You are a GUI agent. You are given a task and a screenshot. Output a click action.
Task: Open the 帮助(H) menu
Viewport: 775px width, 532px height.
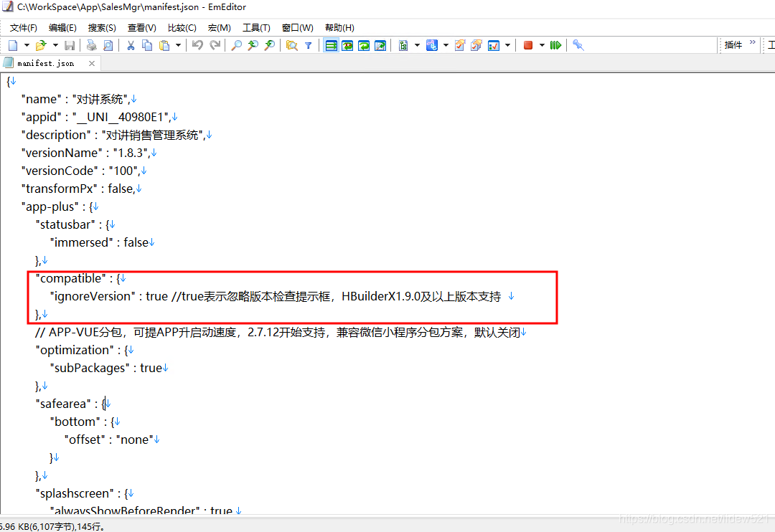coord(339,28)
